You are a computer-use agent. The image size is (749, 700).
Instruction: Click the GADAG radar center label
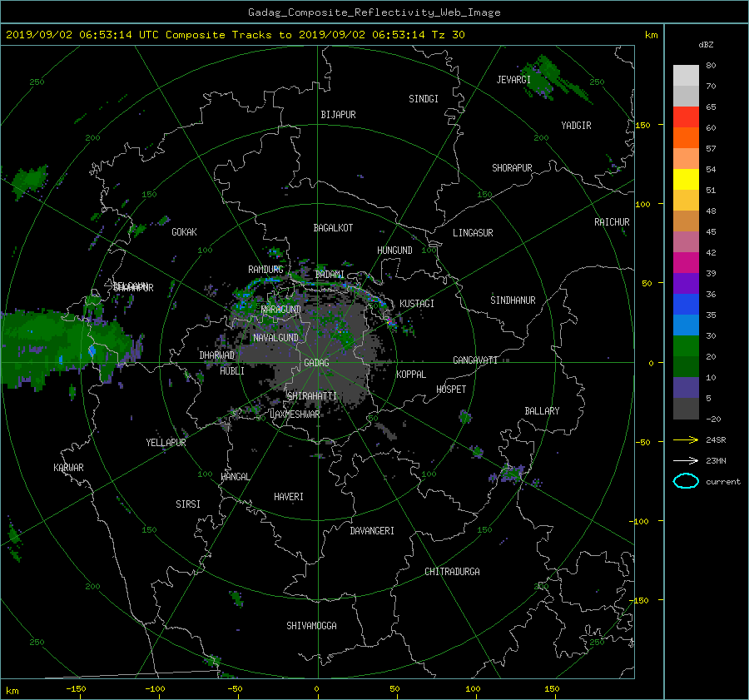point(317,363)
